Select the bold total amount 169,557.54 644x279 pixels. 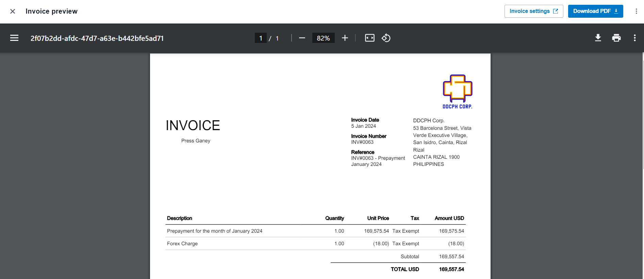pos(452,269)
